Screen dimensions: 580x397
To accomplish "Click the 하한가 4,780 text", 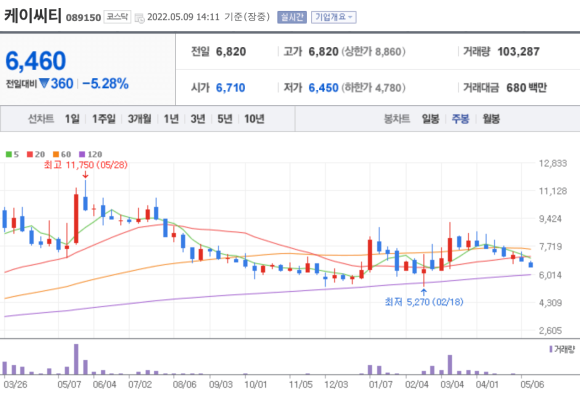I will 373,88.
